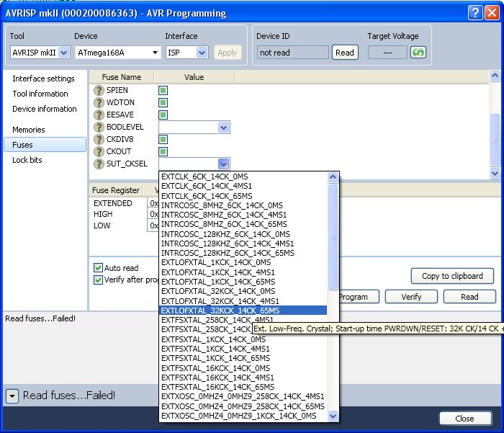This screenshot has height=433, width=504.
Task: Open the Device dropdown ATmega168A
Action: point(156,53)
